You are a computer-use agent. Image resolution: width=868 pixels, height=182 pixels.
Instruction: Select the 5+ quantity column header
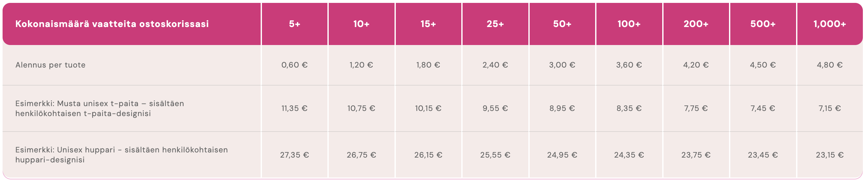[294, 24]
